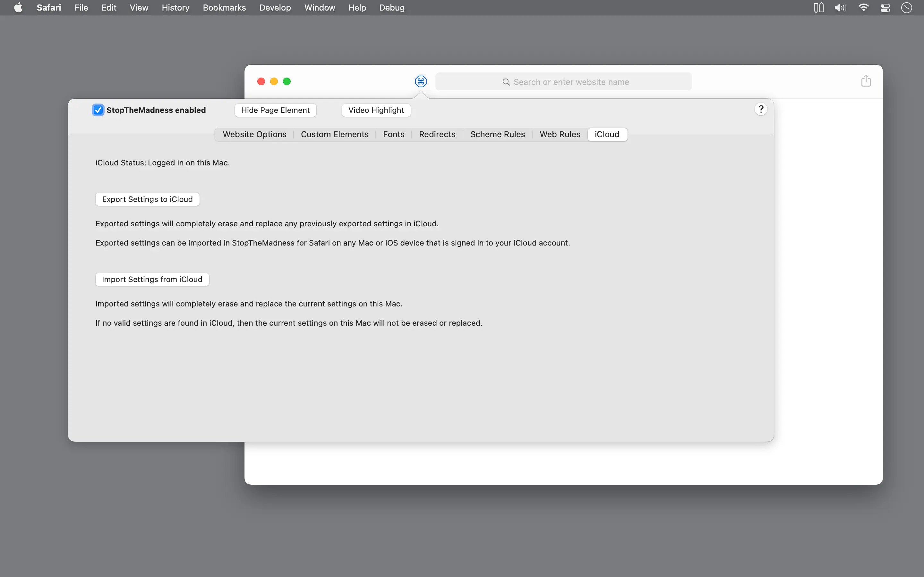Image resolution: width=924 pixels, height=577 pixels.
Task: Open the Custom Elements tab
Action: click(335, 134)
